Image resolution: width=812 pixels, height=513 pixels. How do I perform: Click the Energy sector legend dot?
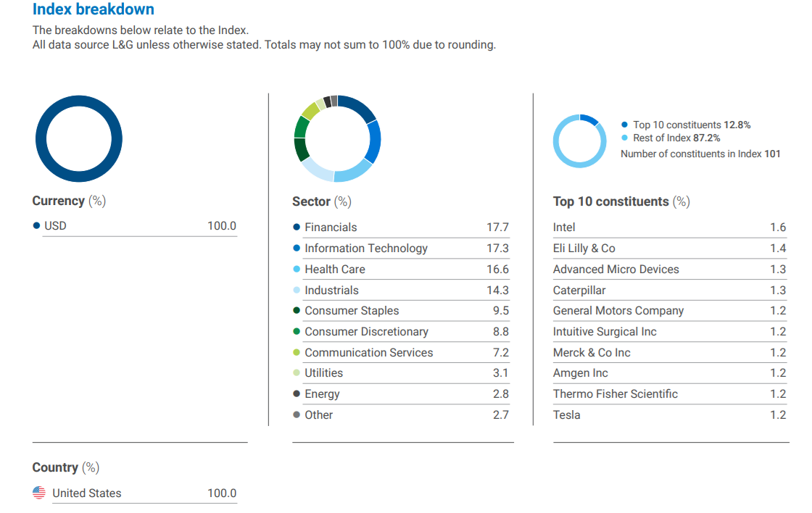click(x=297, y=393)
